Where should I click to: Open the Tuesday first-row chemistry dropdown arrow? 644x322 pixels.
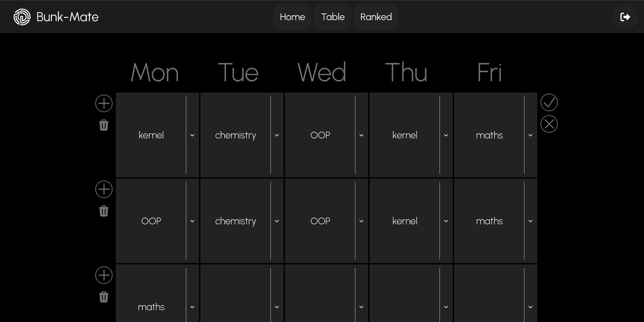click(277, 135)
